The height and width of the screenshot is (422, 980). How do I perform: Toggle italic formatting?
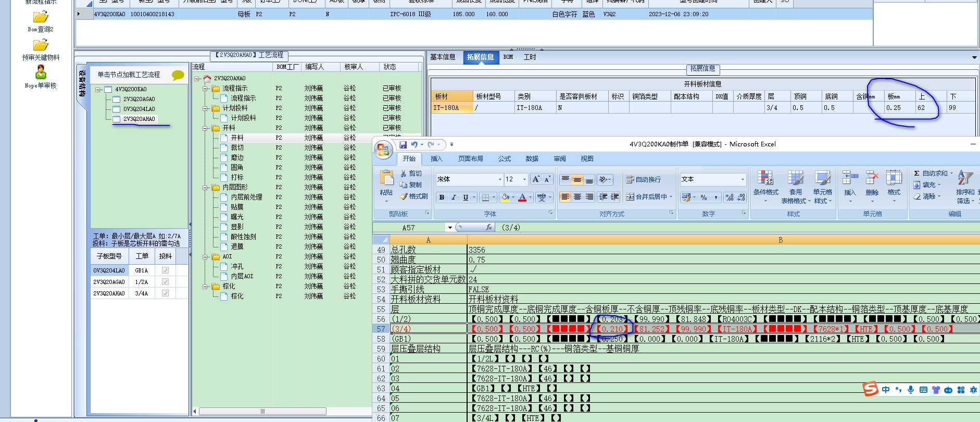[x=454, y=197]
